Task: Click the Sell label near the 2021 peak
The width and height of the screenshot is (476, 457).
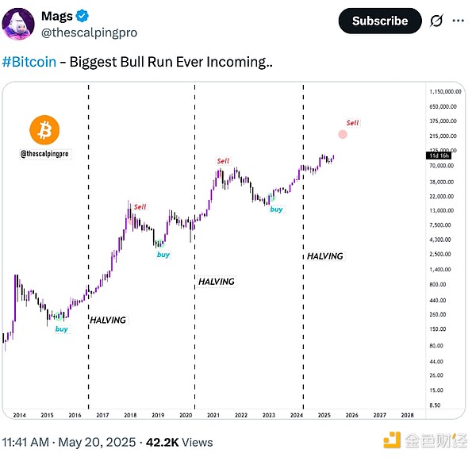Action: point(223,161)
